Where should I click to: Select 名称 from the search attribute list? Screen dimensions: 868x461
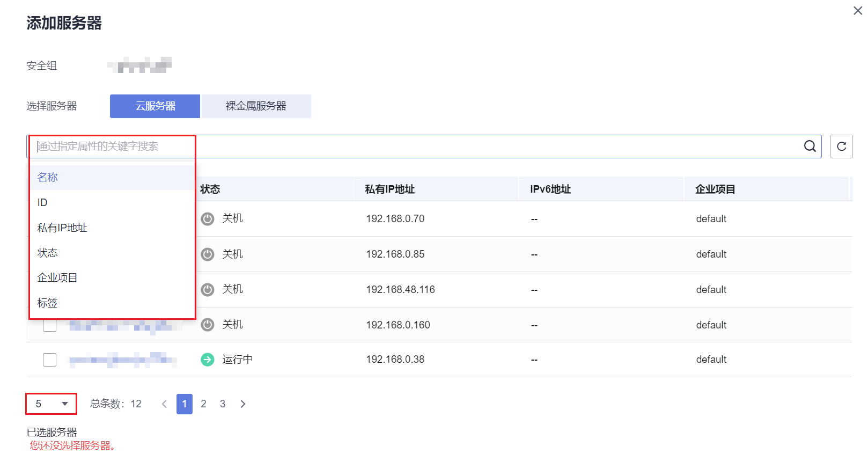[48, 177]
